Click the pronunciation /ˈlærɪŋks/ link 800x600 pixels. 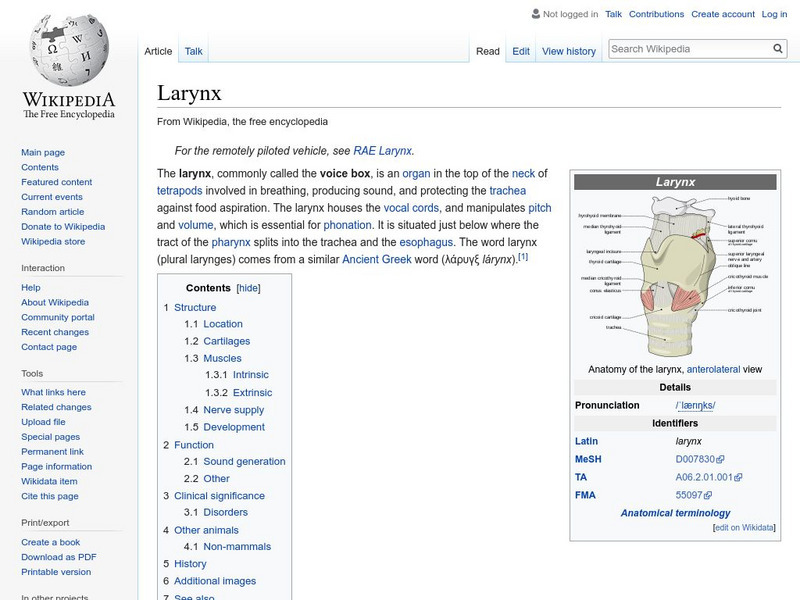[x=695, y=405]
